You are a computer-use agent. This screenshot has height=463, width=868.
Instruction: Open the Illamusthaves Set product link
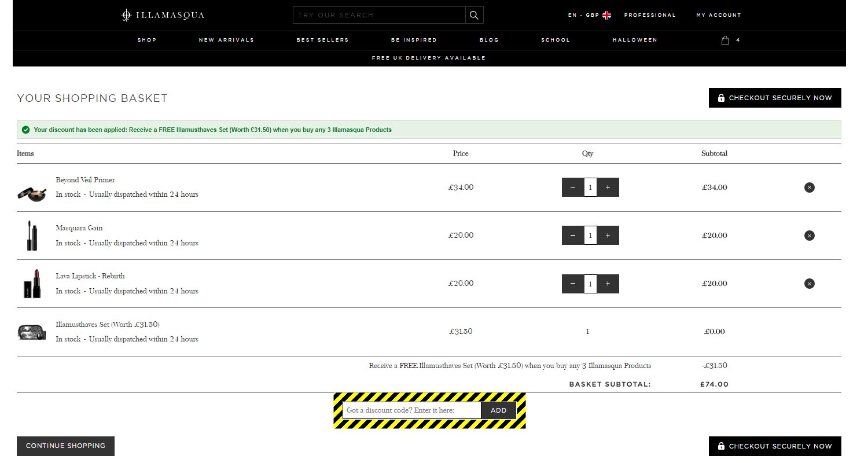[107, 325]
